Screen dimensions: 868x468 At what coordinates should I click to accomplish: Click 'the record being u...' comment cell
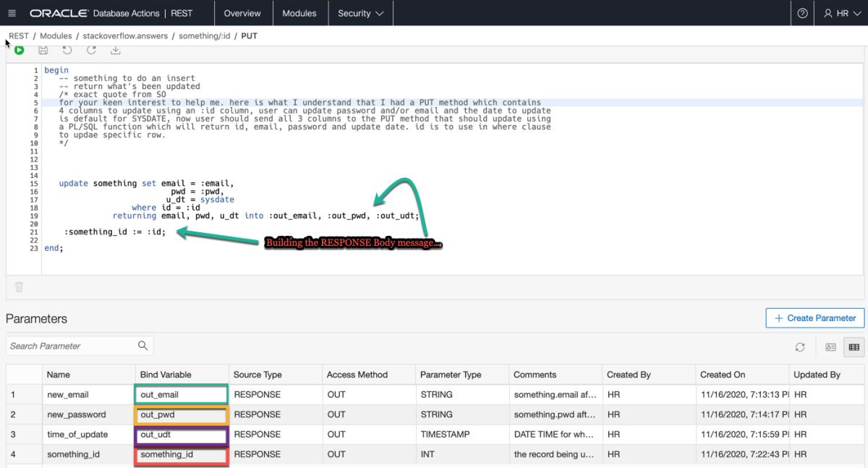coord(555,454)
